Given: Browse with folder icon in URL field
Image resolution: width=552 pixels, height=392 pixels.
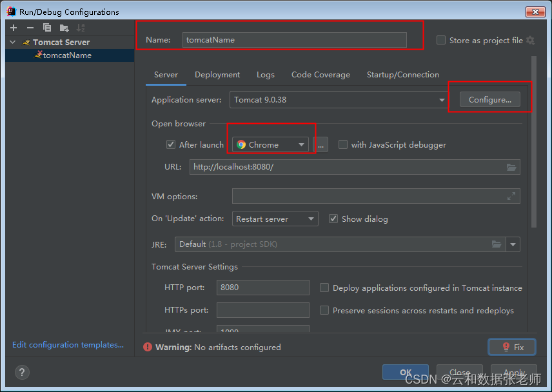Looking at the screenshot, I should (x=511, y=167).
